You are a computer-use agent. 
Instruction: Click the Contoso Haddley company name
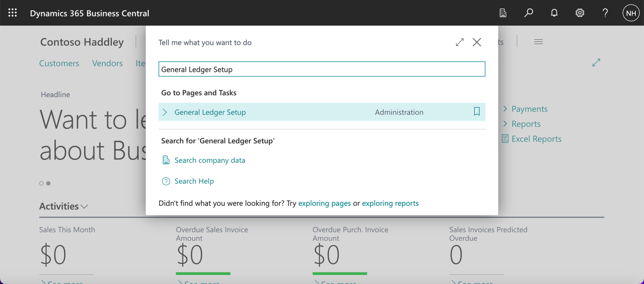click(82, 42)
